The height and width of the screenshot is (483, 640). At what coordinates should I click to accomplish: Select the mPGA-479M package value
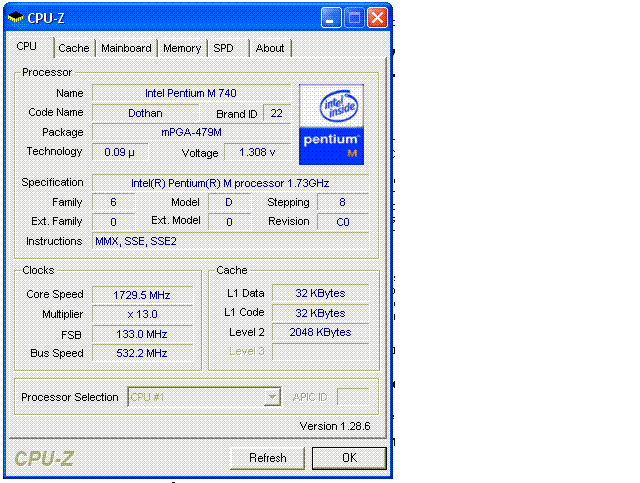pos(191,132)
